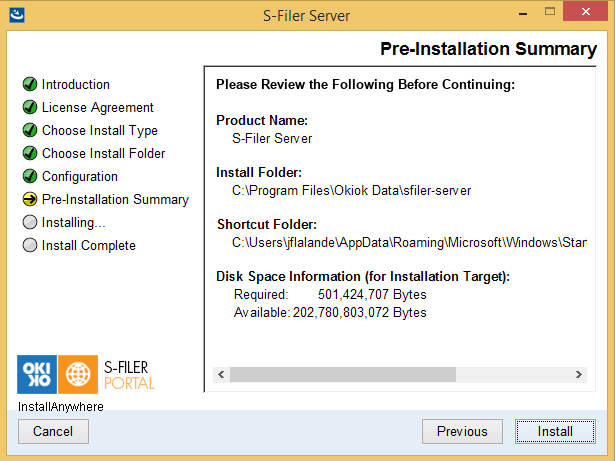Click the yellow arrow icon for Pre-Installation Summary
This screenshot has width=615, height=461.
[x=30, y=199]
